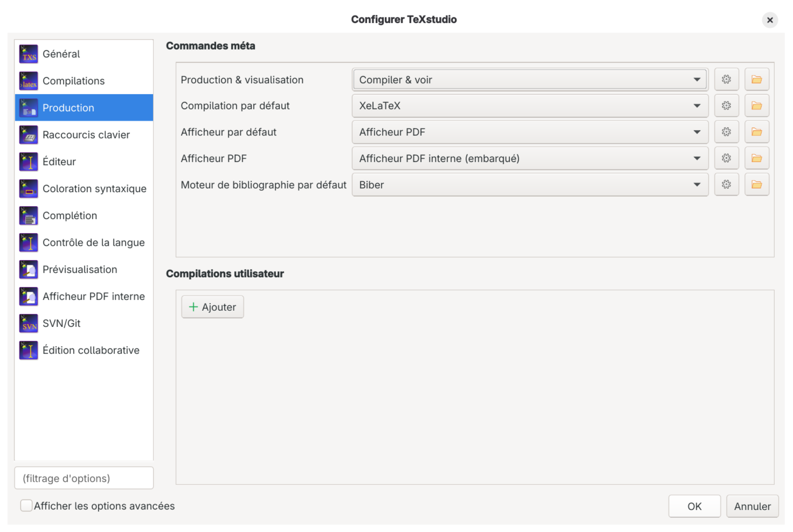Image resolution: width=793 pixels, height=532 pixels.
Task: Show the Complétion settings page
Action: (84, 215)
